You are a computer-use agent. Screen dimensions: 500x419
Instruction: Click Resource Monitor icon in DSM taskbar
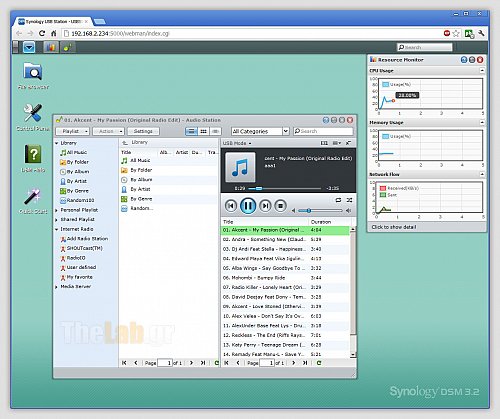click(51, 47)
